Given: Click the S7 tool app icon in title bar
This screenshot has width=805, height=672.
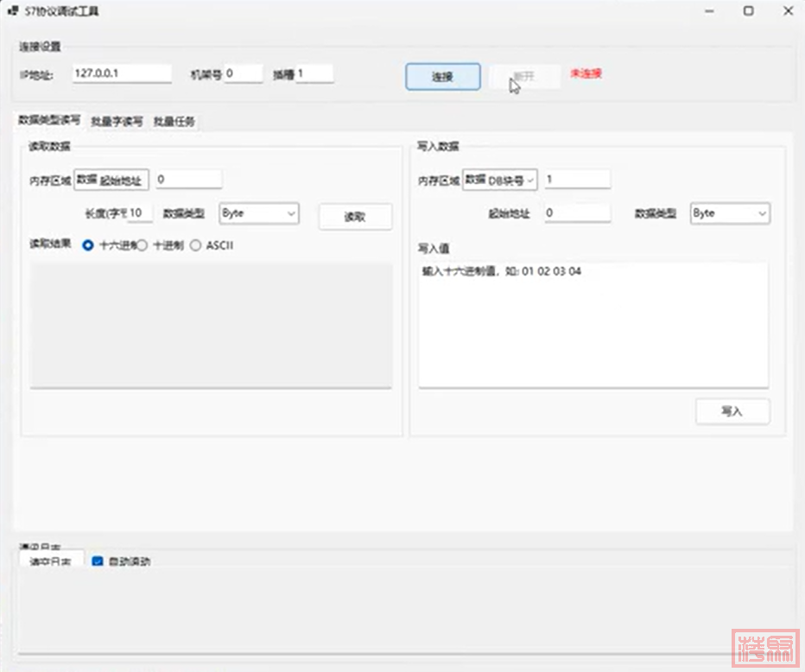Looking at the screenshot, I should point(13,11).
